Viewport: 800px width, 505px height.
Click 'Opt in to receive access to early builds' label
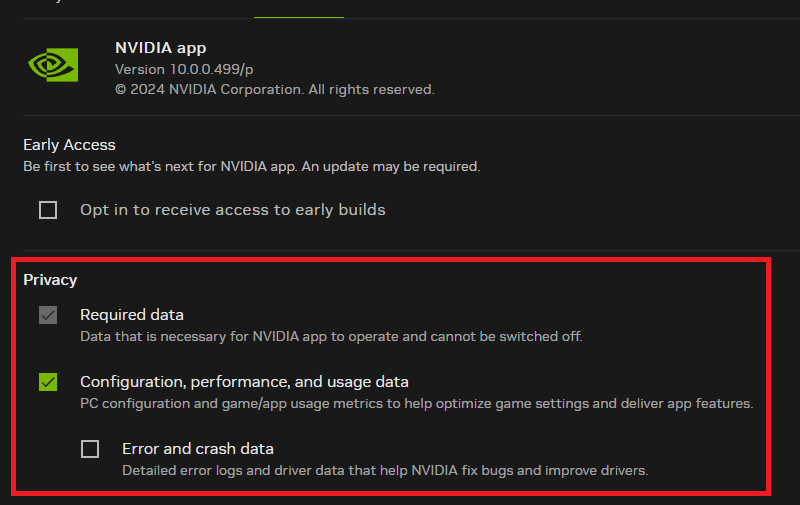233,210
